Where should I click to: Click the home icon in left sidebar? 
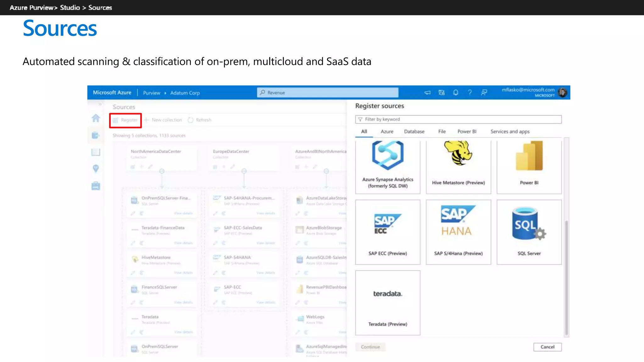coord(96,118)
